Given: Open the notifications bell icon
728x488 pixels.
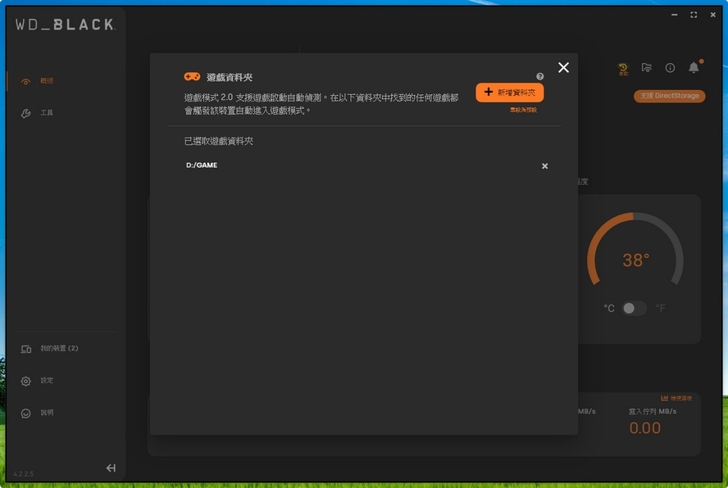Looking at the screenshot, I should [x=694, y=68].
